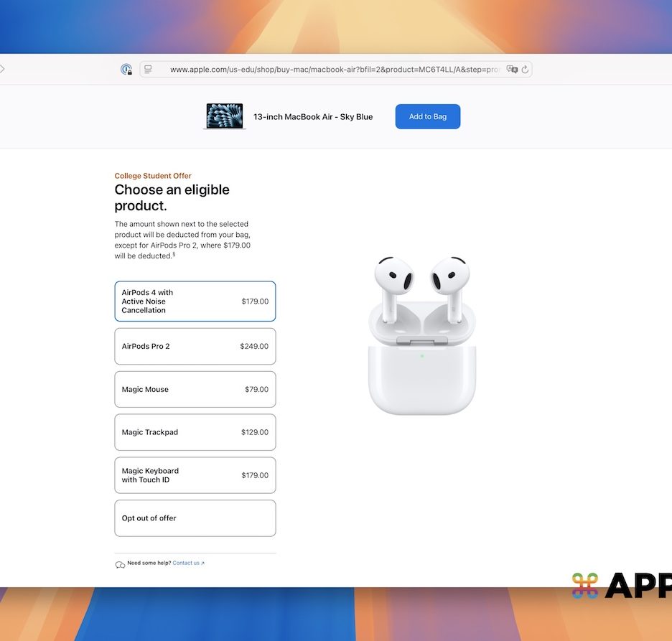Image resolution: width=672 pixels, height=641 pixels.
Task: Click the forward navigation arrow
Action: coord(2,69)
